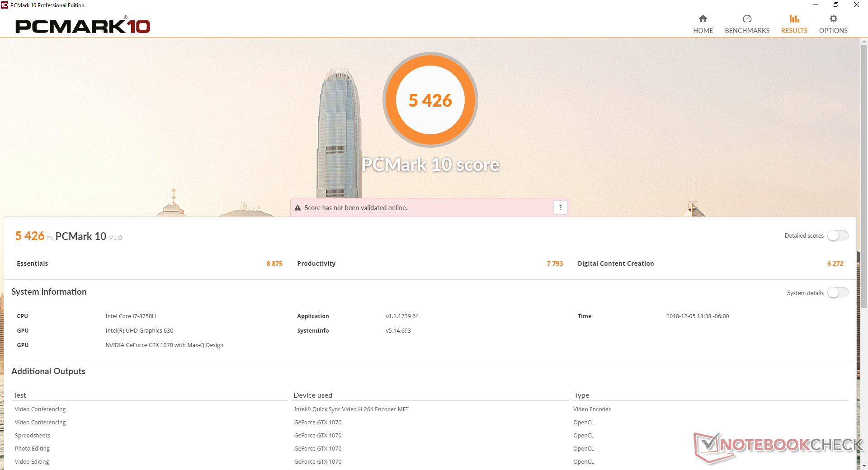868x470 pixels.
Task: Click the Score has not been validated message
Action: pyautogui.click(x=356, y=208)
